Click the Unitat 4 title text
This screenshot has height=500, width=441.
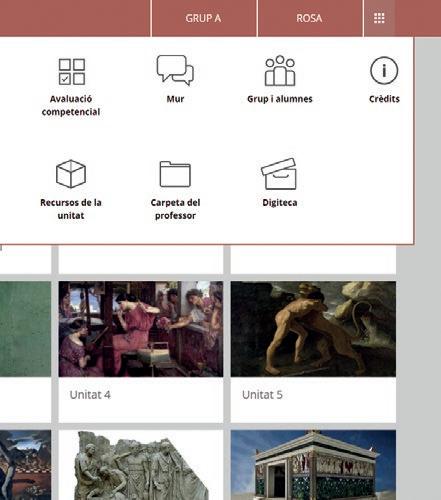tap(90, 395)
